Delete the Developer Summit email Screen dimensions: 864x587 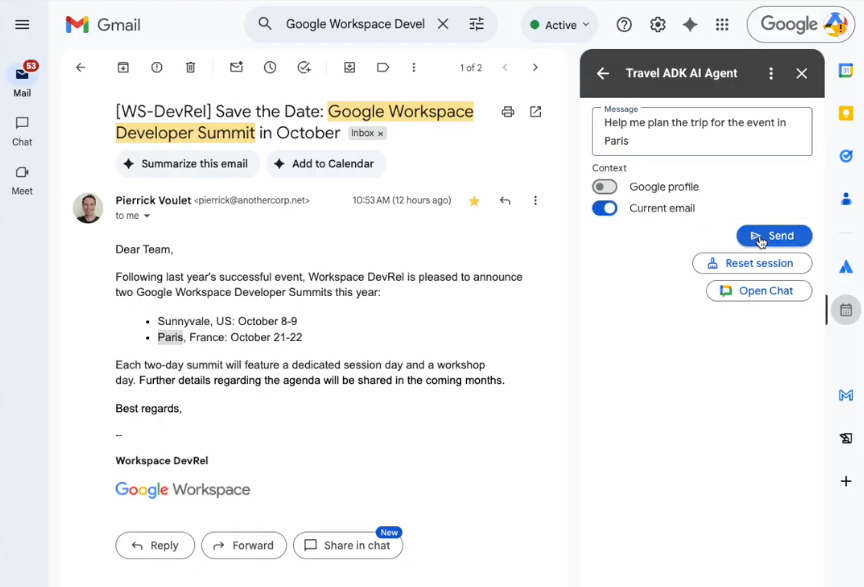tap(190, 67)
